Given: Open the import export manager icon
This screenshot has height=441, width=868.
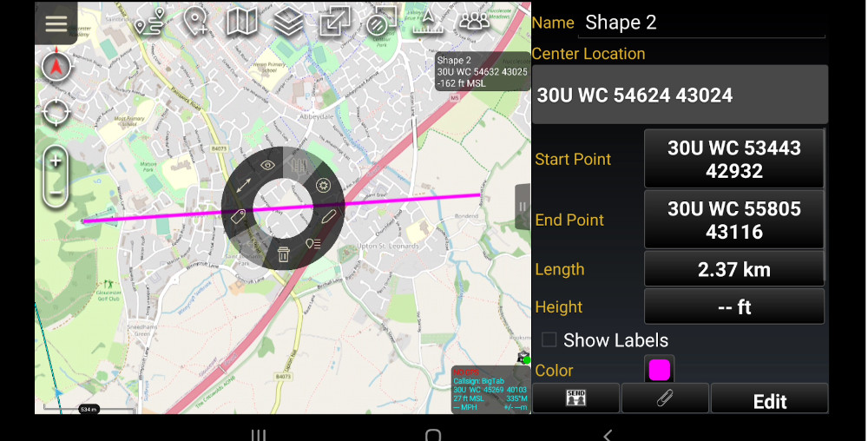Looking at the screenshot, I should point(335,22).
